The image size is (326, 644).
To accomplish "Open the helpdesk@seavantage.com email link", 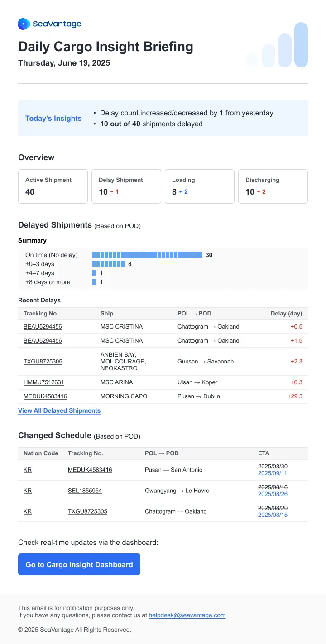I will point(187,615).
